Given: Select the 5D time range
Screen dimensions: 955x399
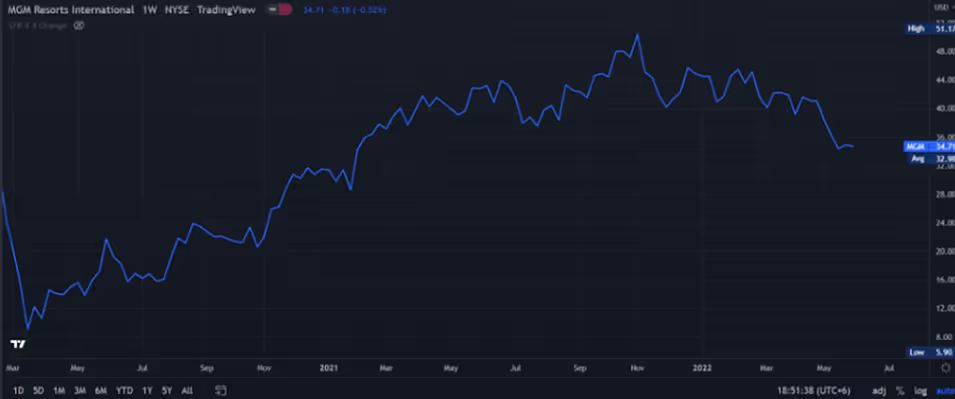Looking at the screenshot, I should coord(38,390).
